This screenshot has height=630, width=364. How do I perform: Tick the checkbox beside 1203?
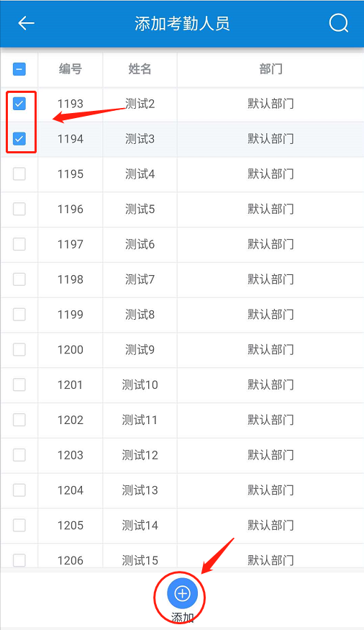click(19, 455)
